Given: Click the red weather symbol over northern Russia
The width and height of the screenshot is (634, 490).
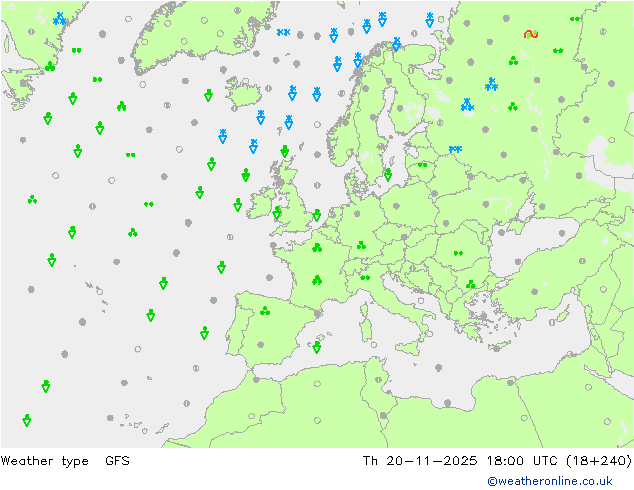Looking at the screenshot, I should (531, 34).
